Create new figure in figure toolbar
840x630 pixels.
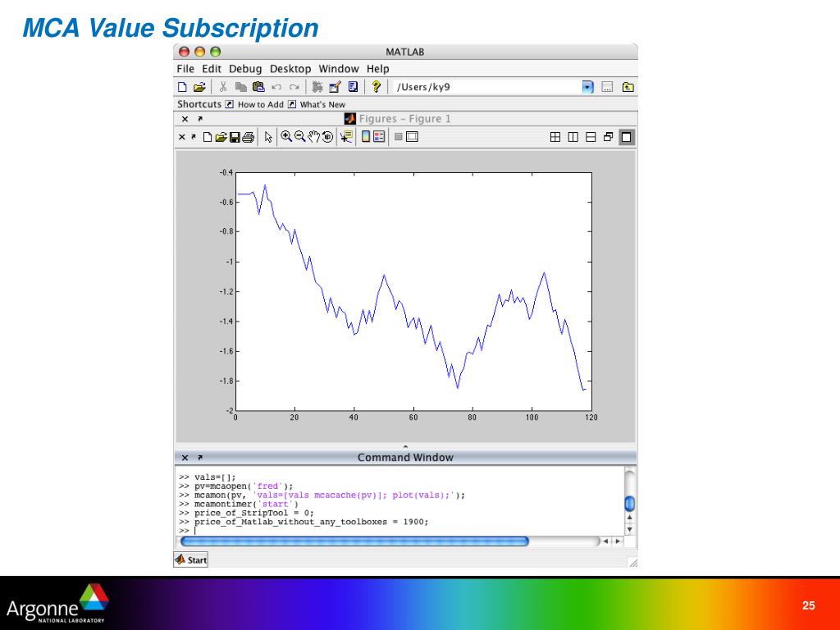208,137
